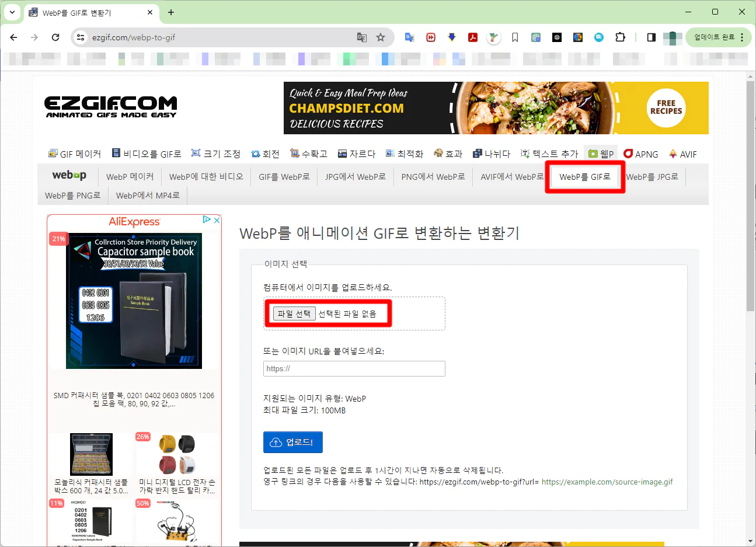The image size is (756, 547).
Task: Open the red fast-forward extension icon
Action: 431,37
